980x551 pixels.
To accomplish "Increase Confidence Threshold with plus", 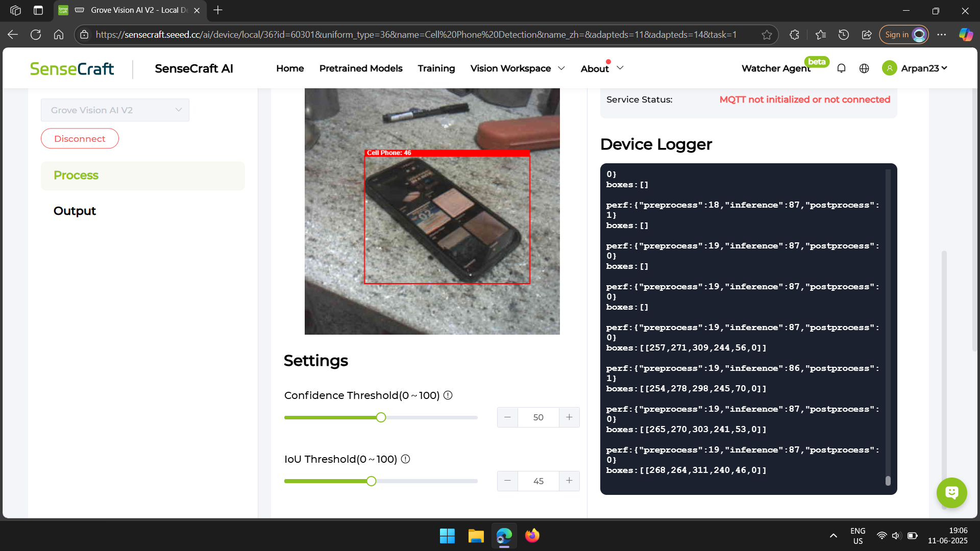I will tap(569, 417).
